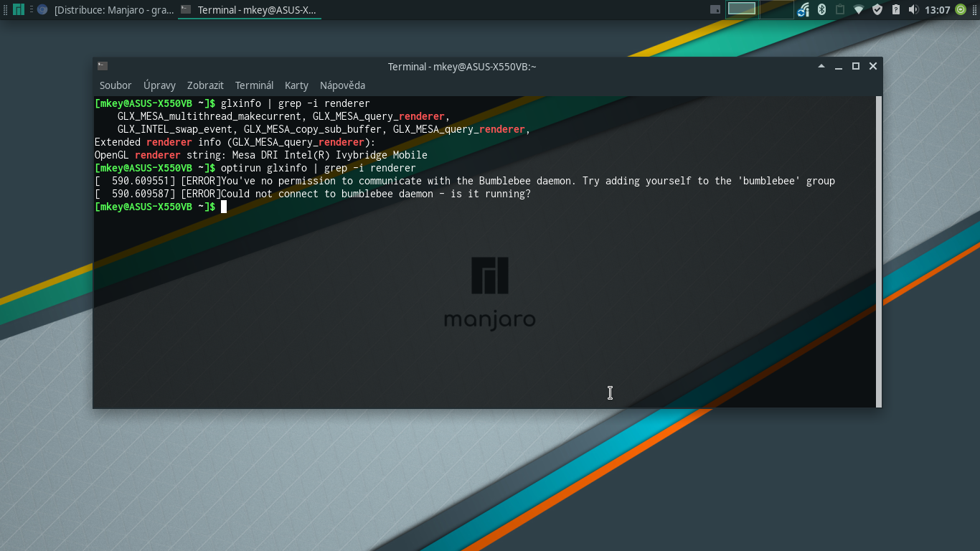Click the first 'glxinfo | grep -i renderer' command
Image resolution: width=980 pixels, height=551 pixels.
pos(295,103)
